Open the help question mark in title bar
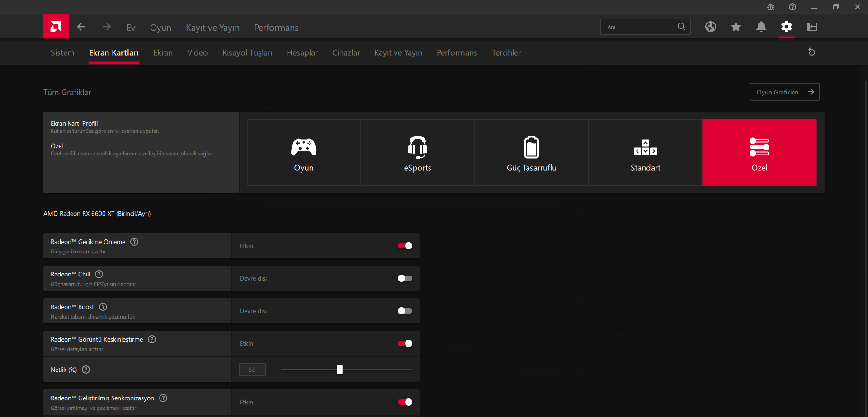Viewport: 868px width, 417px height. pos(793,7)
